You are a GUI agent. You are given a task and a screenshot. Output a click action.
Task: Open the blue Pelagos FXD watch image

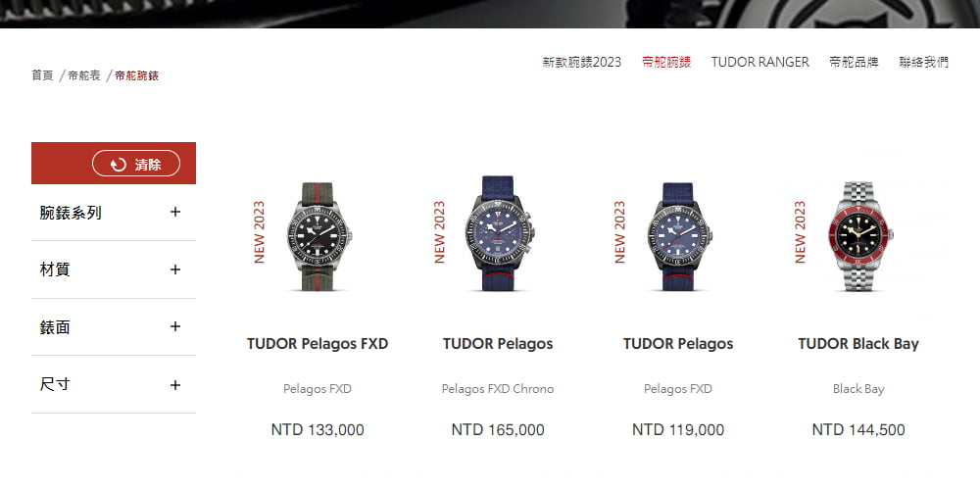pos(678,236)
